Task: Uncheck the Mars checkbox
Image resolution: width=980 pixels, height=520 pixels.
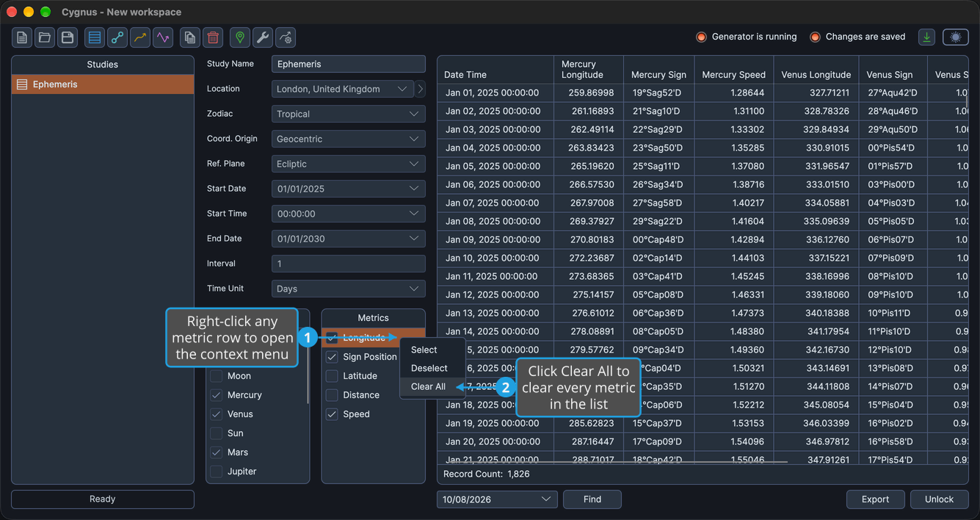Action: [217, 452]
